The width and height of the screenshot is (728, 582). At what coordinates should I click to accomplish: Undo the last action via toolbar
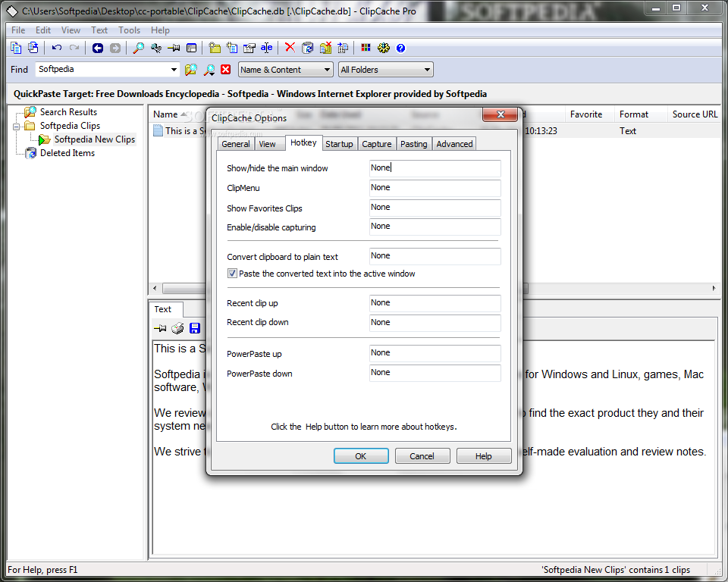point(57,48)
